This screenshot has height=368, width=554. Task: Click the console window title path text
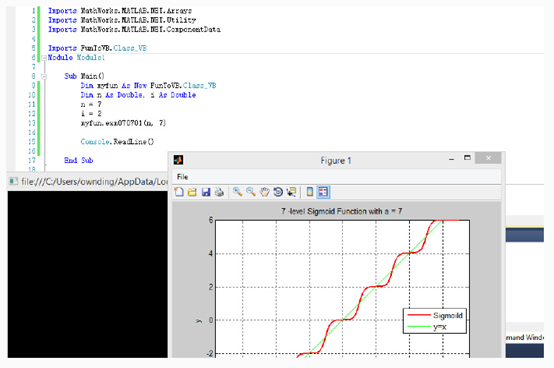pos(94,182)
